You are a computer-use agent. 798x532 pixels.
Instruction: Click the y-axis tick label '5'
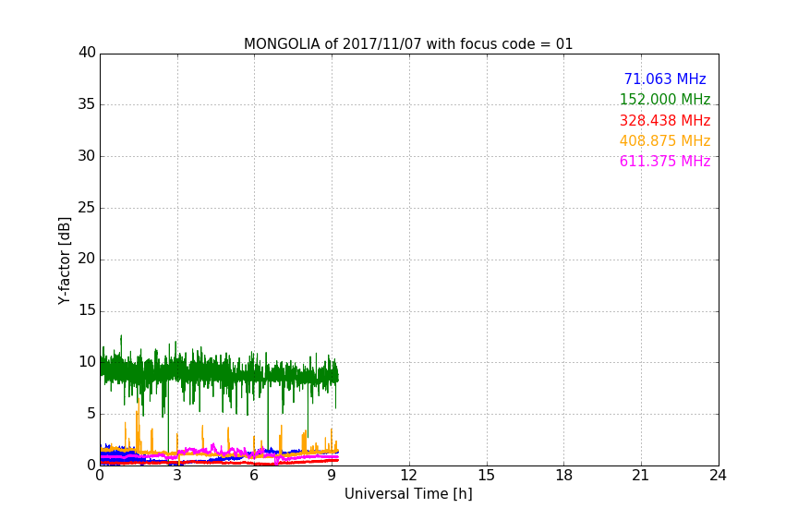[91, 414]
